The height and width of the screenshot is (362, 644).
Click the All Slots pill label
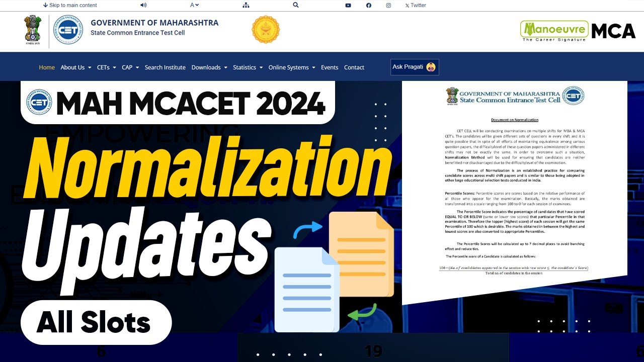(x=96, y=322)
